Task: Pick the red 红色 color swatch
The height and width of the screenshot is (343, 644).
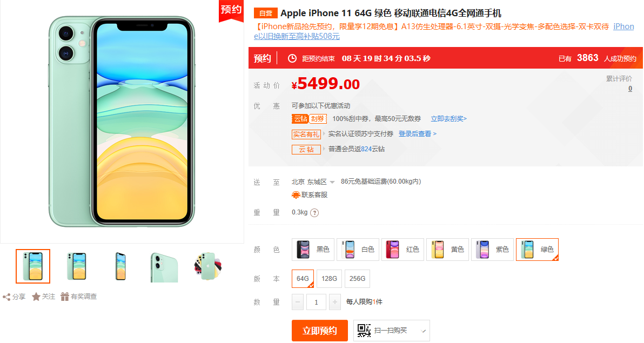Action: point(403,250)
